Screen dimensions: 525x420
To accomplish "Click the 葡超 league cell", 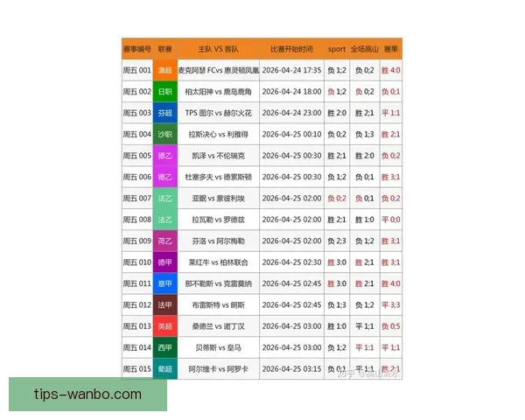I will click(165, 369).
